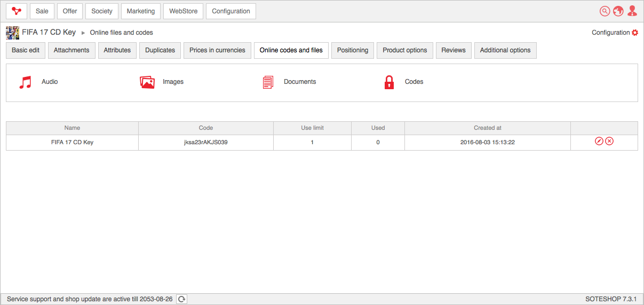The image size is (644, 305).
Task: Select the Images pictures icon
Action: (x=147, y=82)
